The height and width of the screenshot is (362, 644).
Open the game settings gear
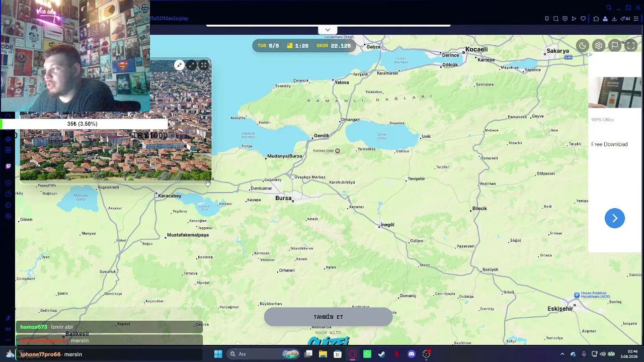point(599,46)
